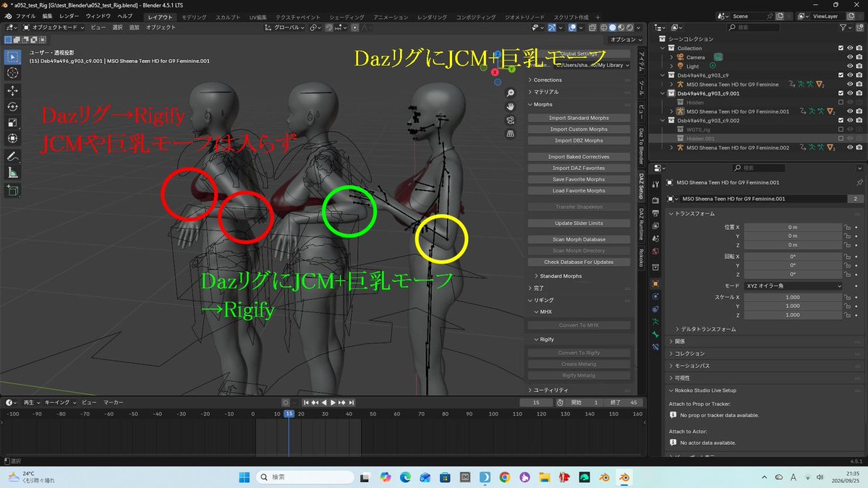Uncheck the Collection exclude checkbox

coord(840,48)
